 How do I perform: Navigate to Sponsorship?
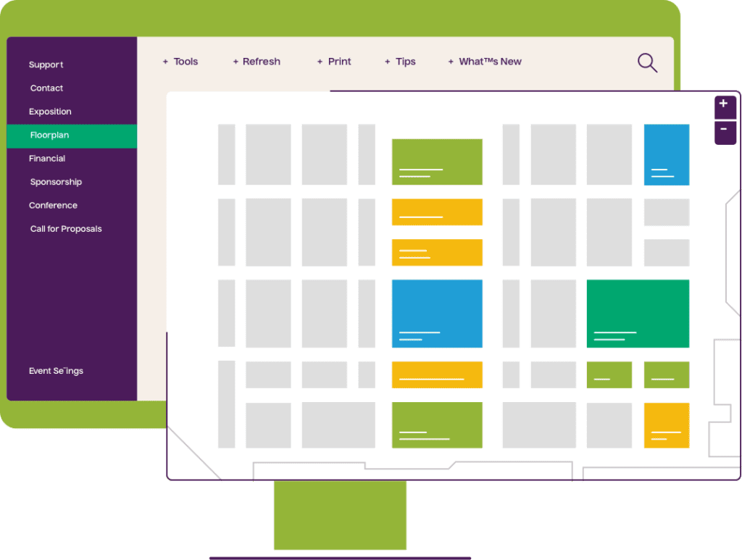[x=56, y=182]
